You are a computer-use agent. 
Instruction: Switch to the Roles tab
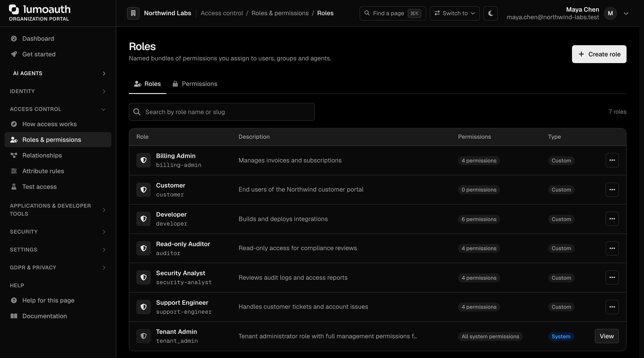(x=148, y=84)
